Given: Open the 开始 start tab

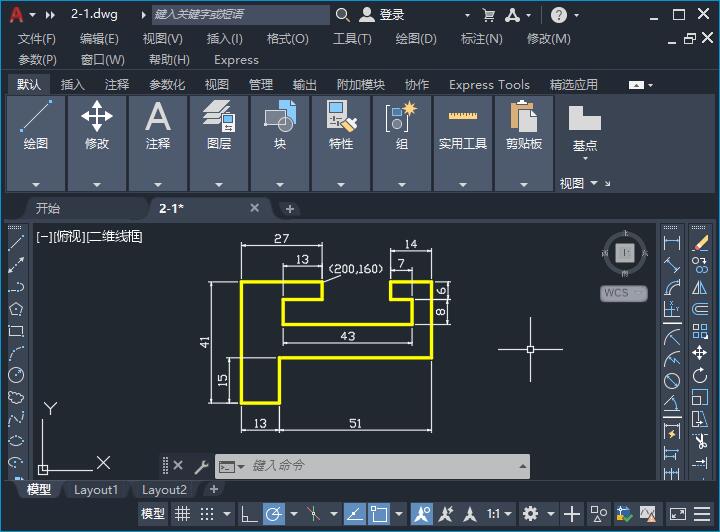Looking at the screenshot, I should [48, 208].
